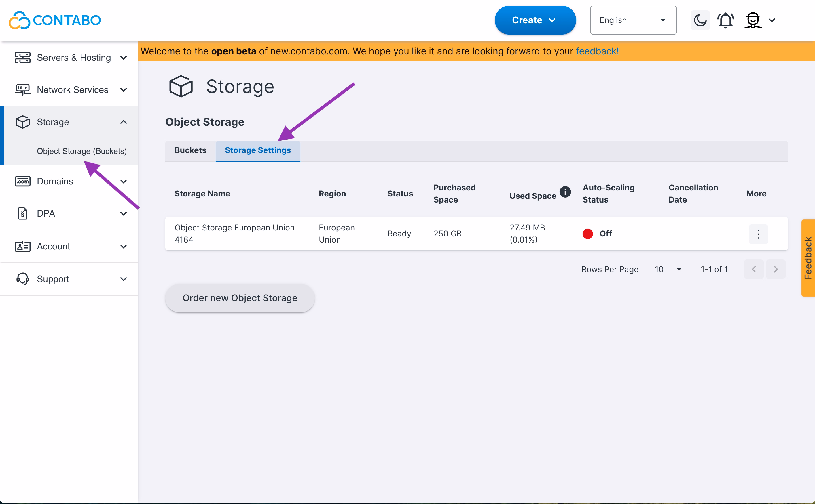Click the red Auto-Scaling Off status indicator
815x504 pixels.
tap(587, 234)
